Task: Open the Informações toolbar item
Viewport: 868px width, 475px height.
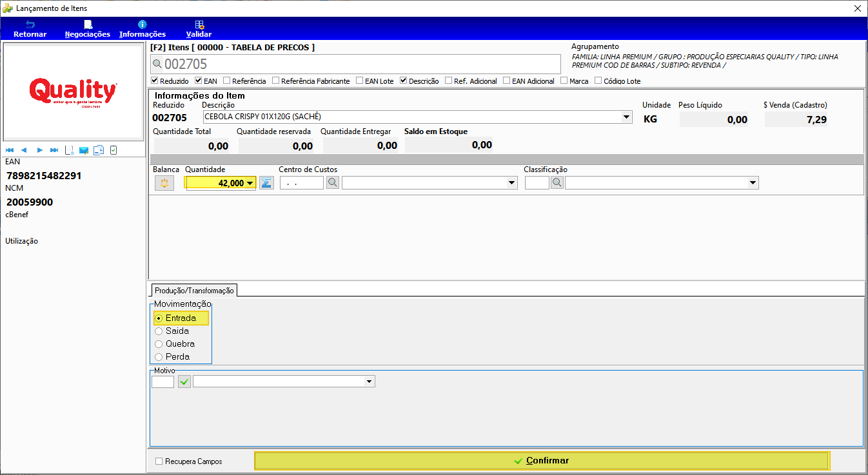Action: [143, 29]
